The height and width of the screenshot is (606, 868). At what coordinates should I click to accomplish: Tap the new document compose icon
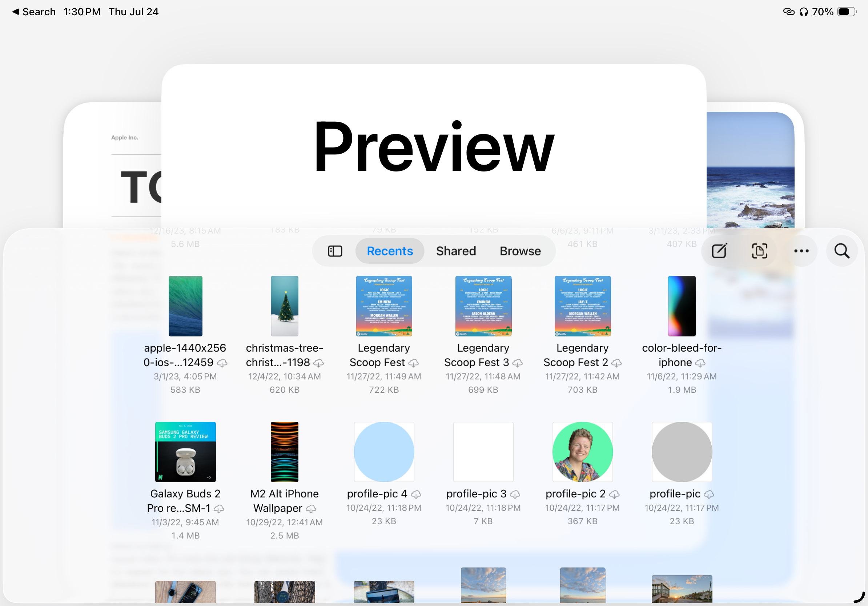pyautogui.click(x=719, y=251)
